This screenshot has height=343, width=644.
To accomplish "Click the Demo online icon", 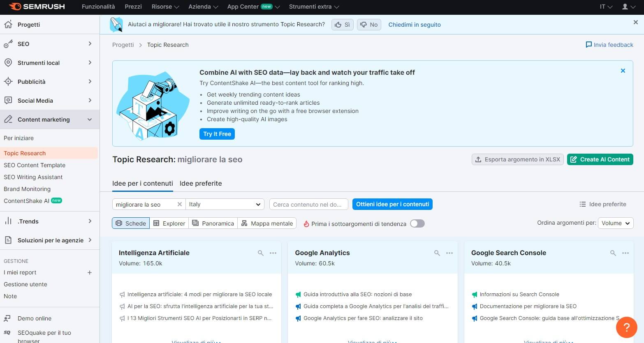I will click(x=7, y=318).
